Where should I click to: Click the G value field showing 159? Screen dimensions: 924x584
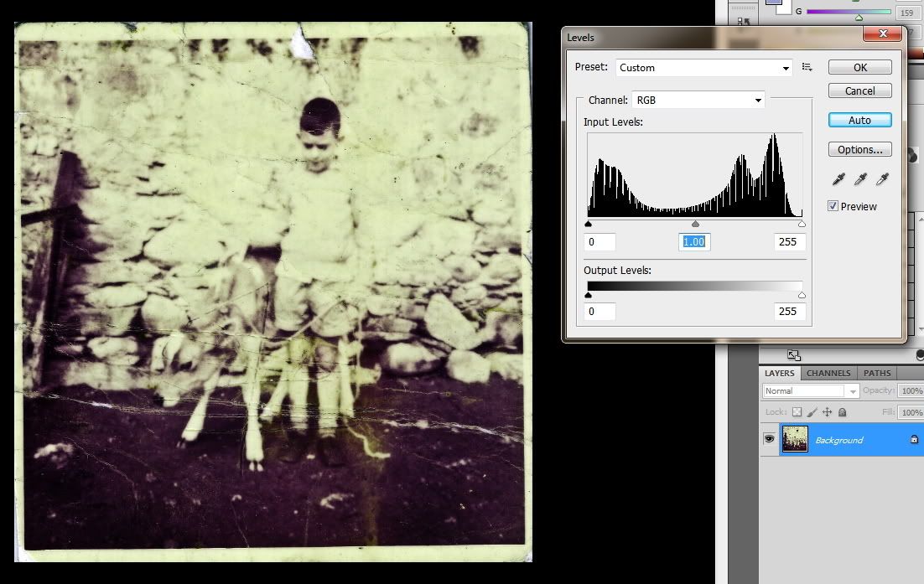pos(907,13)
